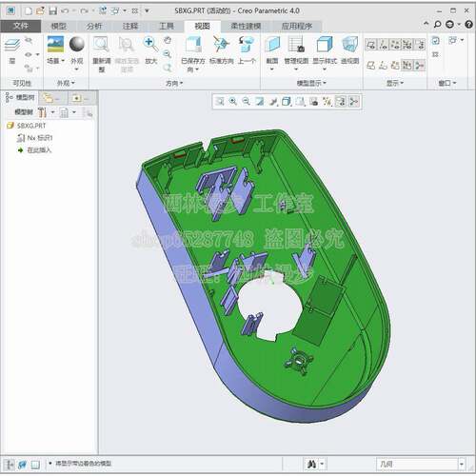Expand the Scenes (场景) dropdown arrow
Screen dimensions: 476x476
tap(63, 61)
